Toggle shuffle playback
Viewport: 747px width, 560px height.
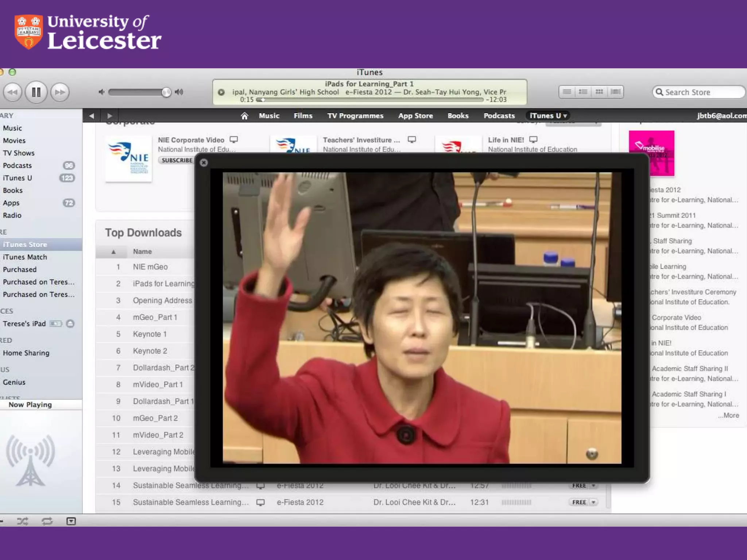tap(22, 521)
